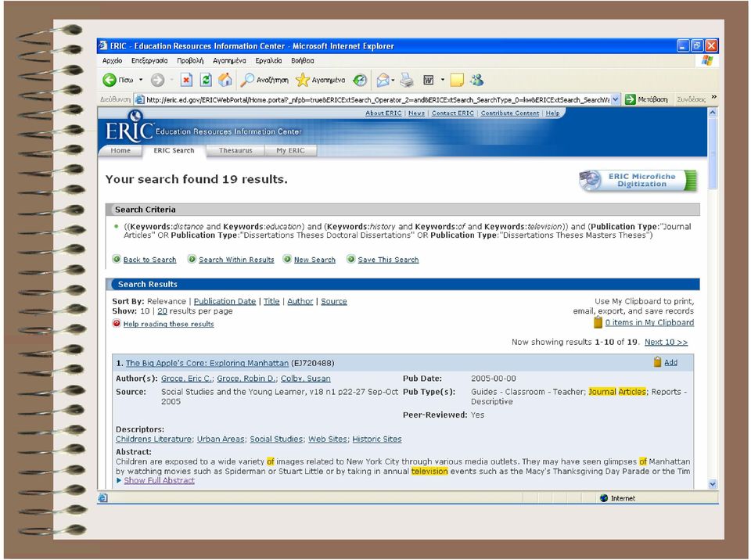The image size is (751, 560).
Task: Go to the Home page house icon
Action: pyautogui.click(x=225, y=80)
